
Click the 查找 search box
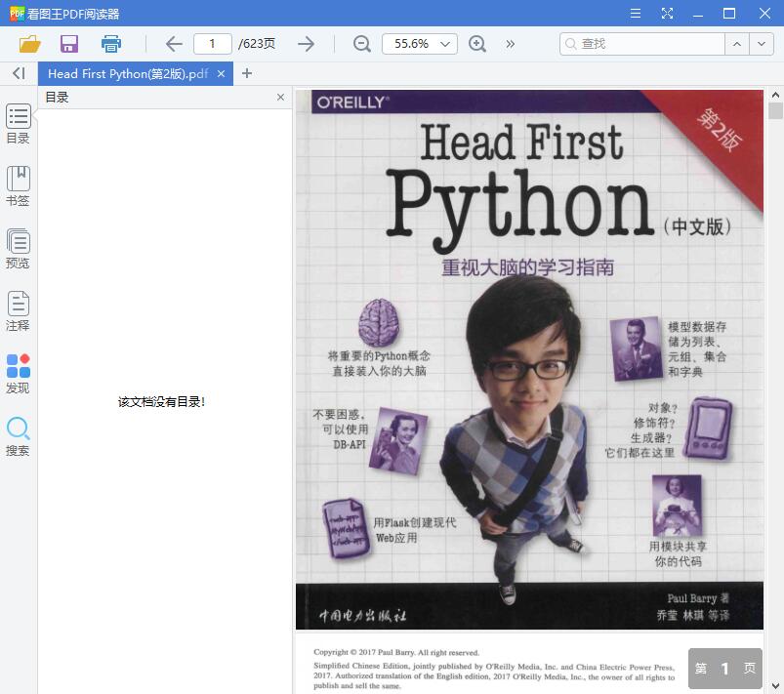642,44
